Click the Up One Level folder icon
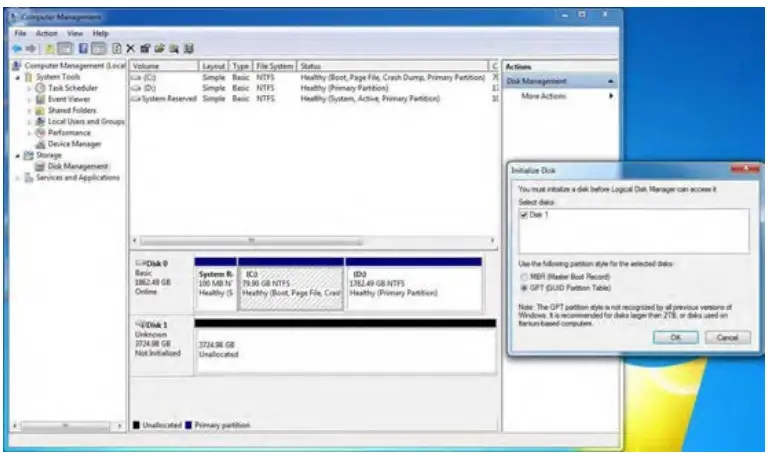Screen dimensions: 769x457 [x=50, y=49]
